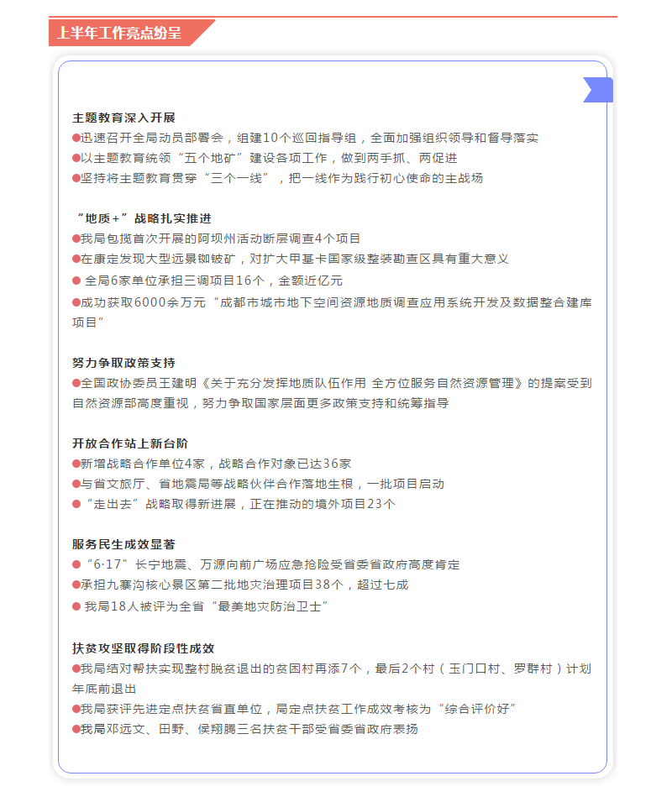Select the line naming 邓远文、田野、侯翔腾
Screen dimensions: 672x797
tap(245, 730)
